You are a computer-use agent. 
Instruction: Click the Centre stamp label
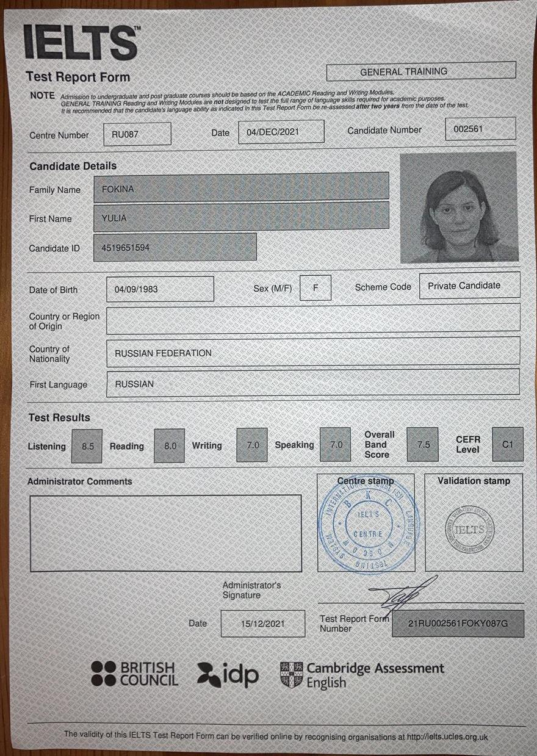[x=366, y=482]
